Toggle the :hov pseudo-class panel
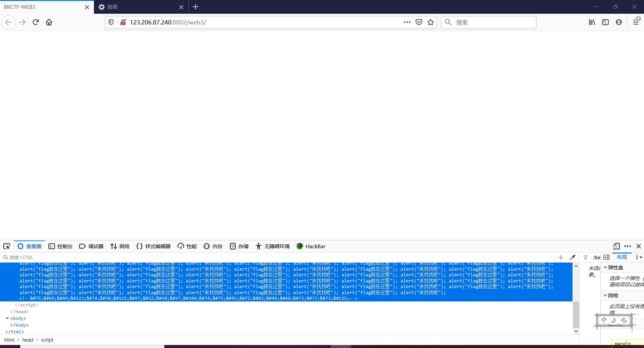The width and height of the screenshot is (644, 348). [596, 257]
